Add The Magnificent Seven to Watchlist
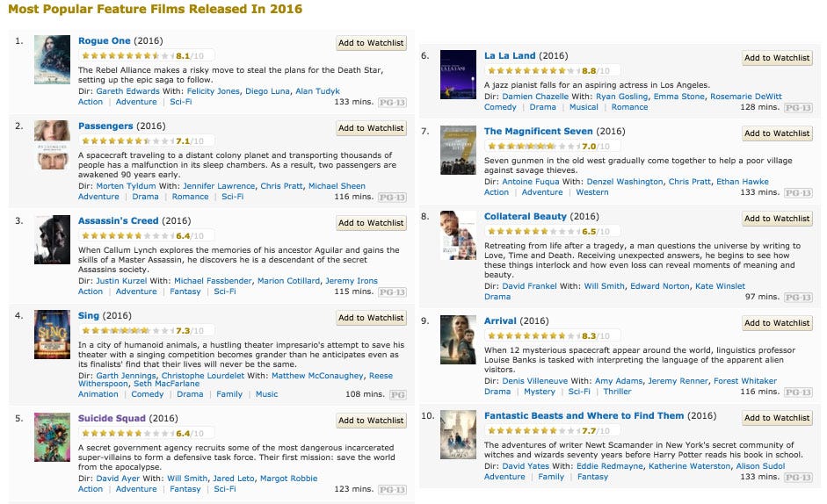This screenshot has height=504, width=827. [777, 133]
